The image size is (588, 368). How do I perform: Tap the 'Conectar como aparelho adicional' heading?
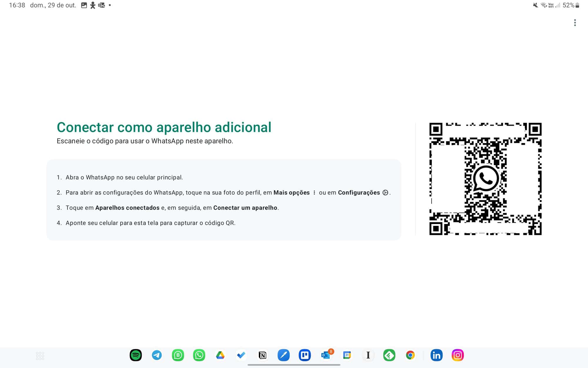pos(164,127)
